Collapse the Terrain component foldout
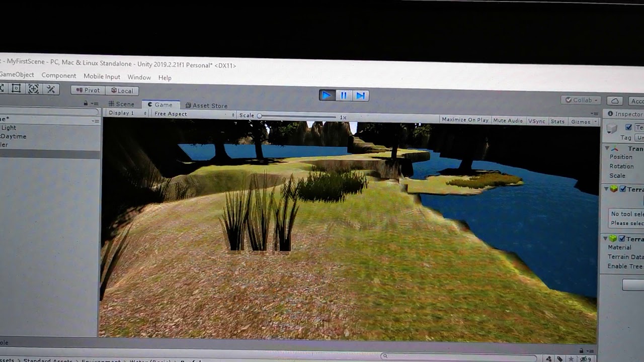 [x=606, y=189]
